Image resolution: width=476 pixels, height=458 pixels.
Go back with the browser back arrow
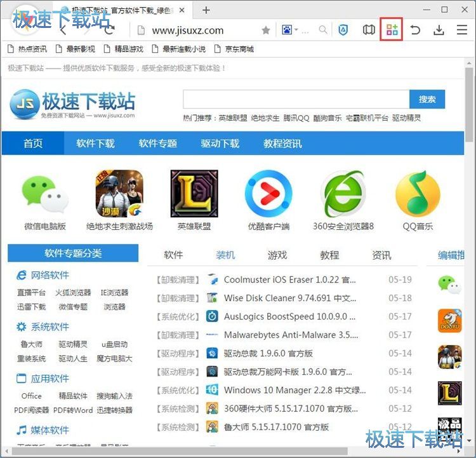(x=63, y=30)
